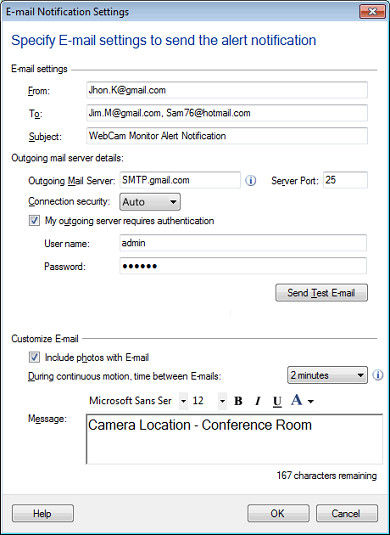Screen dimensions: 390x535
Task: Click the Server Port field
Action: point(345,180)
